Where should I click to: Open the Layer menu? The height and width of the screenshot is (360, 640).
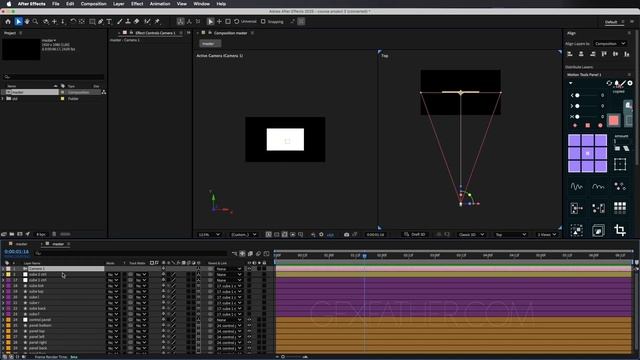pyautogui.click(x=118, y=4)
